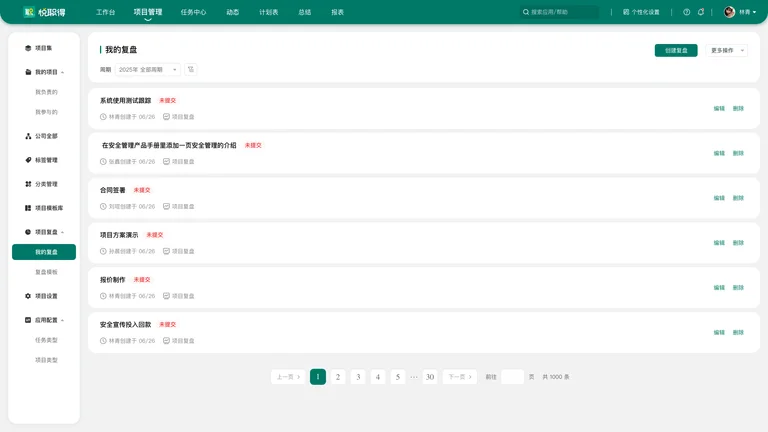
Task: Open 复盘模板 in sidebar
Action: (x=46, y=272)
